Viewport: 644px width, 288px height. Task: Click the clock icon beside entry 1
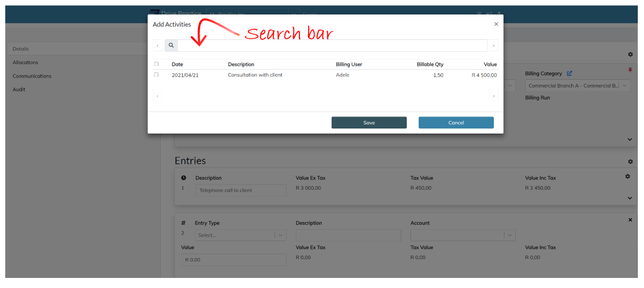click(x=184, y=178)
